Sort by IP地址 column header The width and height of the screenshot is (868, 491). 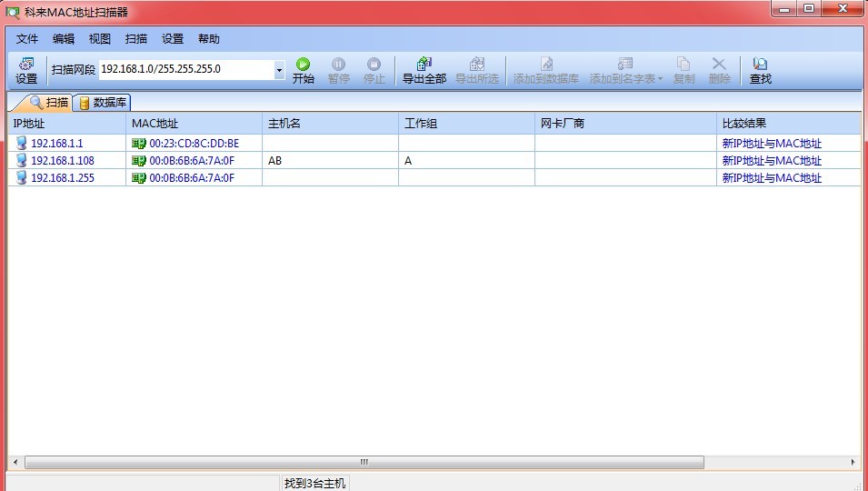point(67,123)
